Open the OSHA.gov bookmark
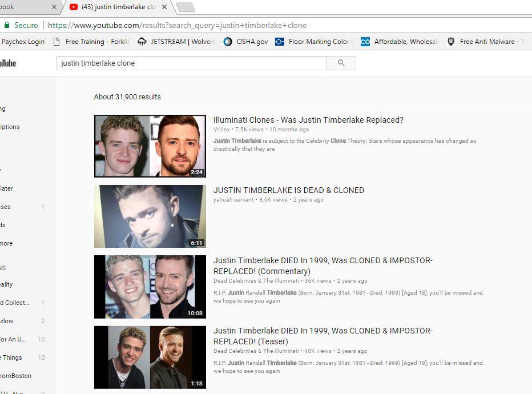The height and width of the screenshot is (394, 532). point(246,42)
